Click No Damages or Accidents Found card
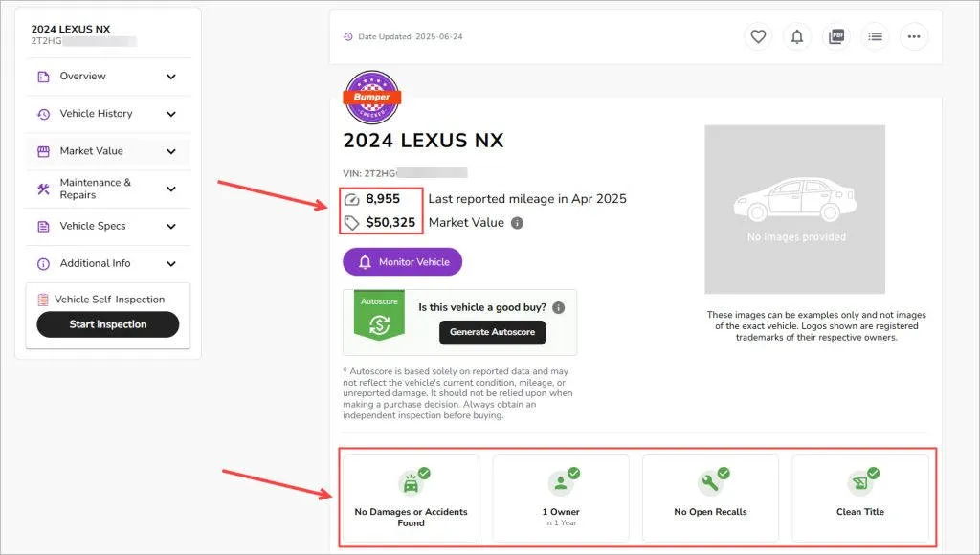980x555 pixels. click(x=411, y=498)
